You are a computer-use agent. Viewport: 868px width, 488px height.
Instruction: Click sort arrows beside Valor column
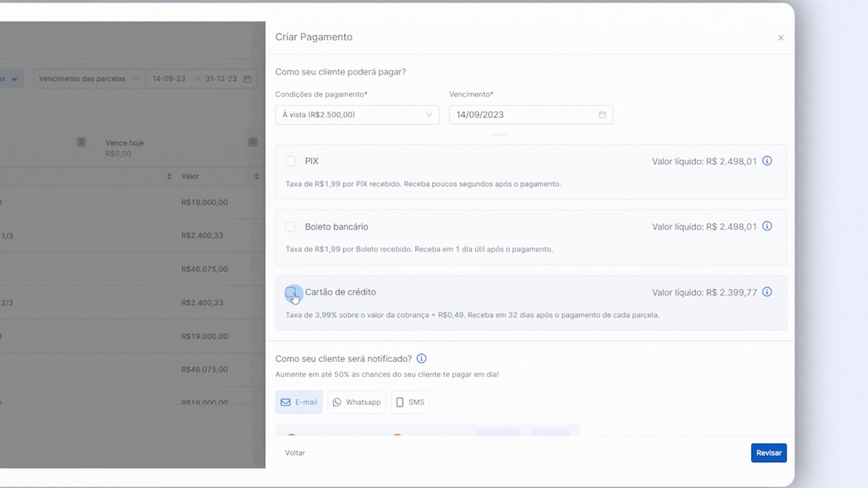point(256,177)
